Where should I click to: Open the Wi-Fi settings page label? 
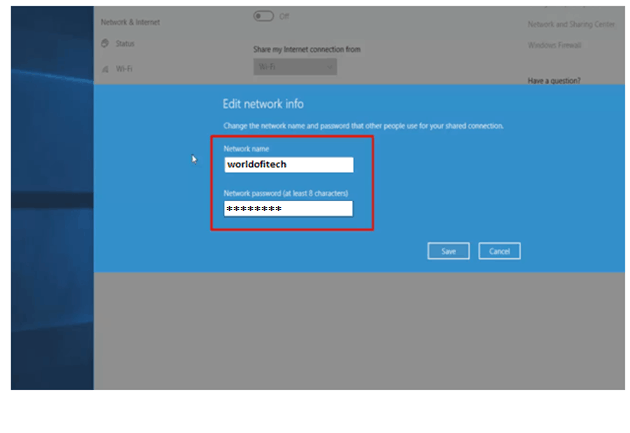click(x=124, y=69)
